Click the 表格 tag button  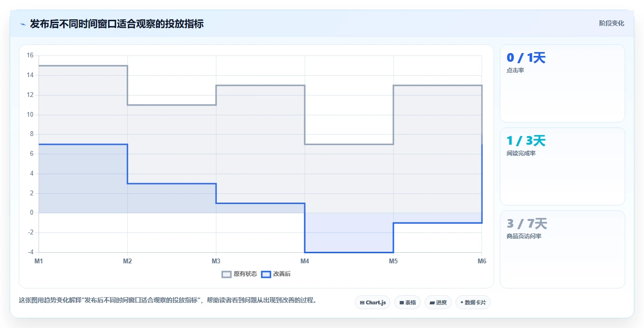tap(407, 302)
